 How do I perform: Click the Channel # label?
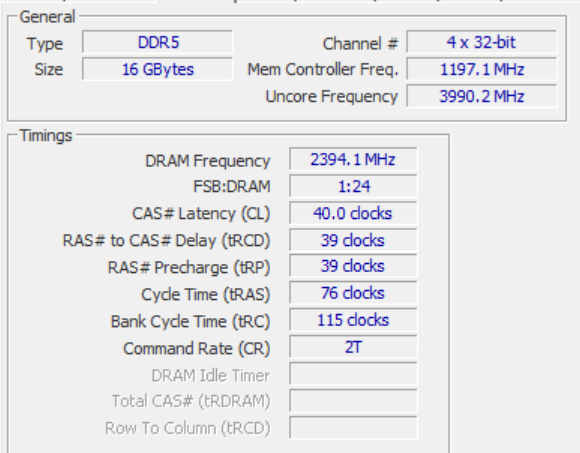coord(360,44)
